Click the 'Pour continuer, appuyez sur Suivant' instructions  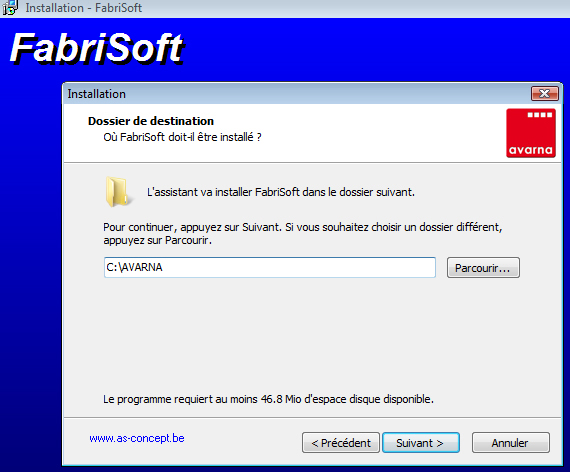click(x=302, y=233)
